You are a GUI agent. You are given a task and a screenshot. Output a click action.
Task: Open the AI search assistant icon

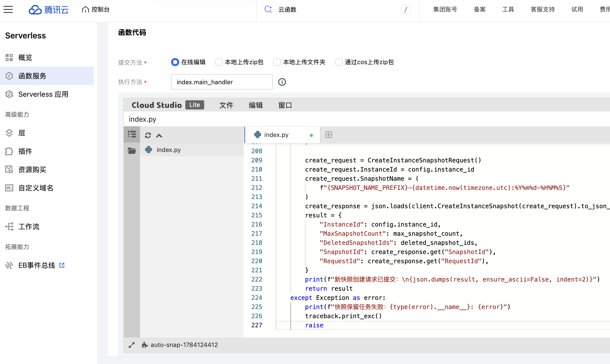[x=268, y=9]
